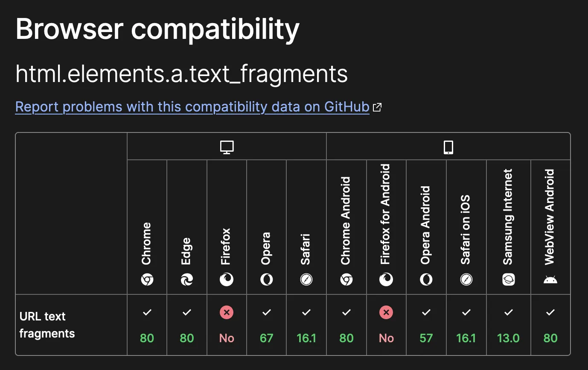Click the WebView Android robot icon
The image size is (588, 370).
(550, 280)
